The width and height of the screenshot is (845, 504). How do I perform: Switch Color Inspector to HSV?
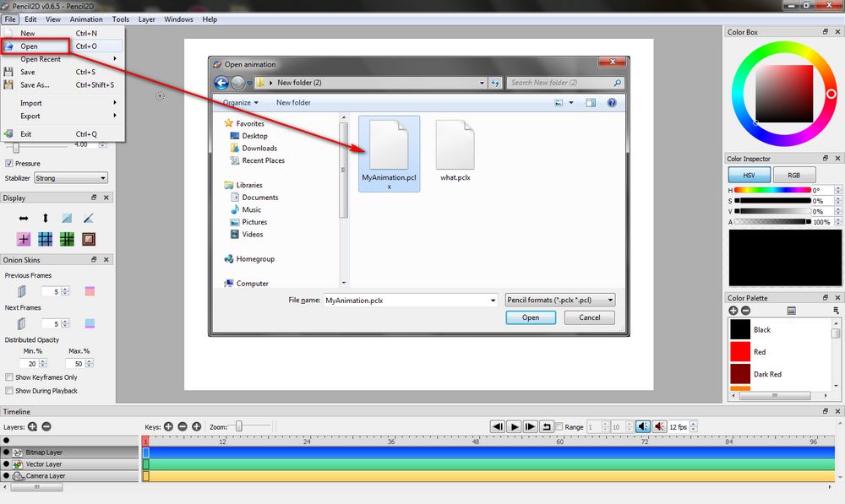(749, 175)
